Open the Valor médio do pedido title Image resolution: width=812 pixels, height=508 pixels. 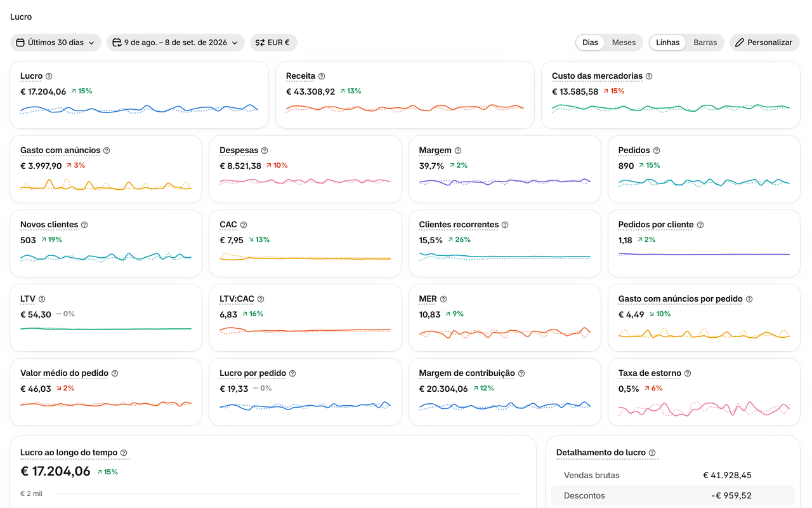point(64,373)
